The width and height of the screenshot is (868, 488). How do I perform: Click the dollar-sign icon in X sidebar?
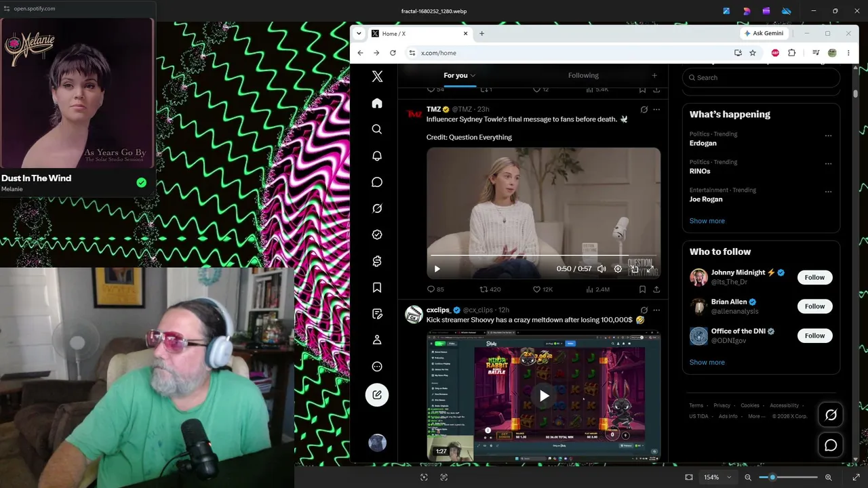point(377,261)
